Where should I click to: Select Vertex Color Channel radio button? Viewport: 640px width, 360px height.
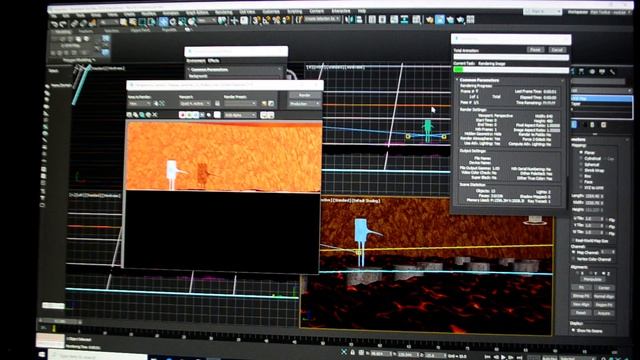tap(573, 259)
